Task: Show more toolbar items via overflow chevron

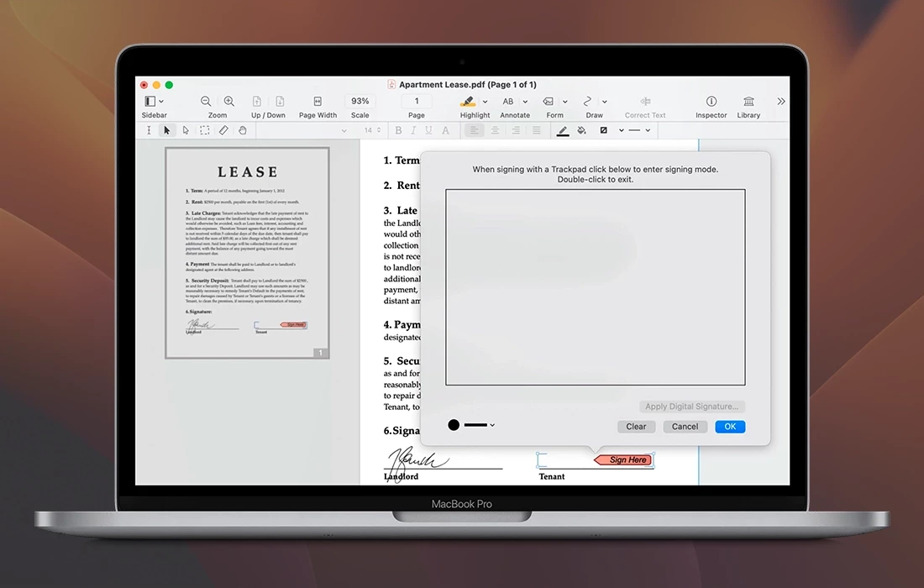Action: click(781, 102)
